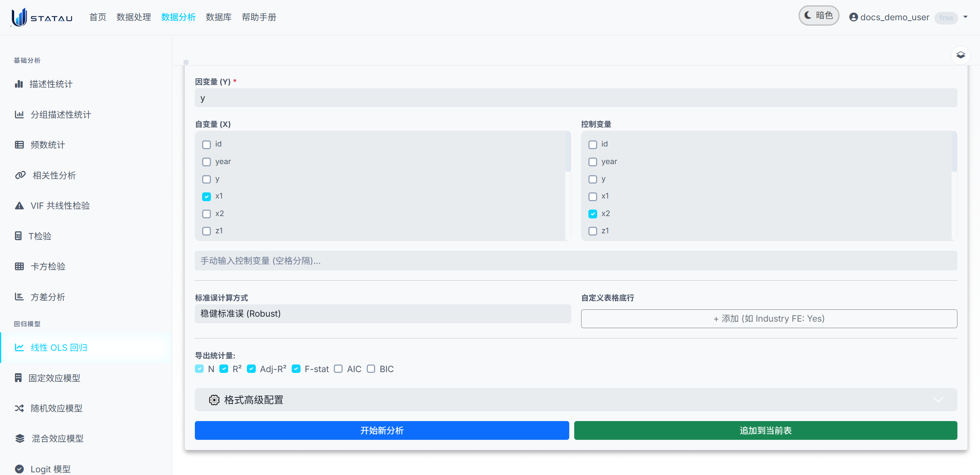Open the 因变量 (Y) dropdown
This screenshot has width=980, height=475.
[576, 98]
